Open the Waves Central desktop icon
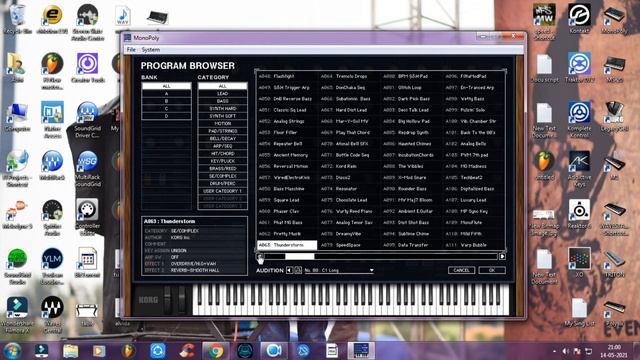Screen dimensions: 640x360 [x=52, y=315]
